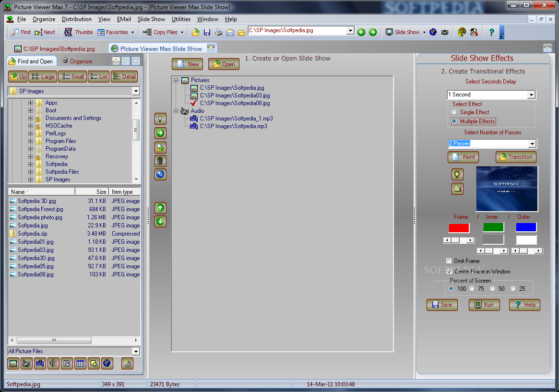The image size is (559, 392).
Task: Expand the Softpedia folder node
Action: click(30, 164)
